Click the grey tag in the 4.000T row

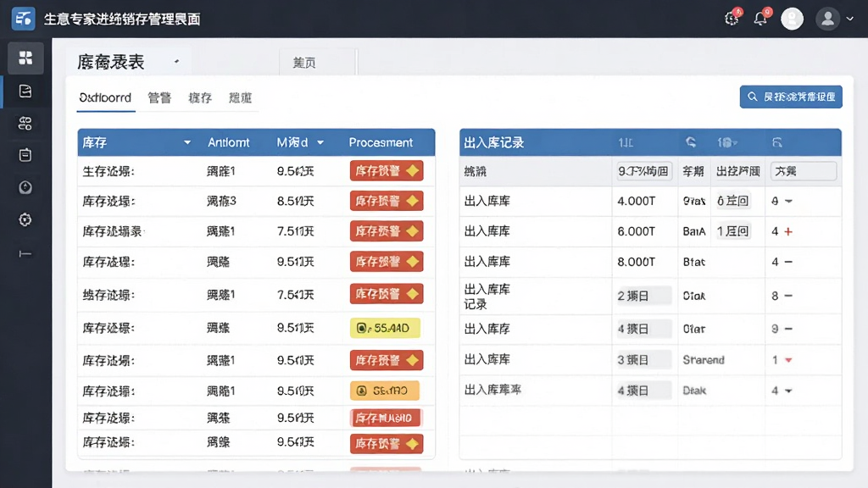733,201
